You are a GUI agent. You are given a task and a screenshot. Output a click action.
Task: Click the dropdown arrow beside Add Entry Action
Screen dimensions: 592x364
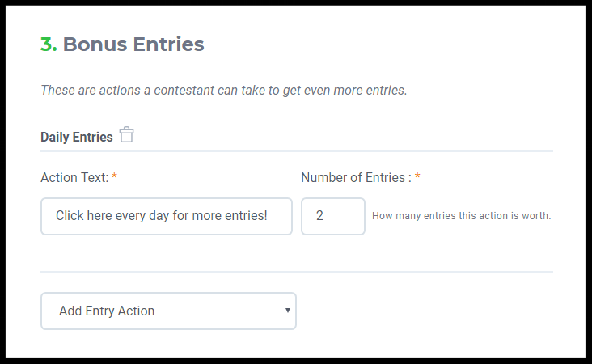pos(288,311)
